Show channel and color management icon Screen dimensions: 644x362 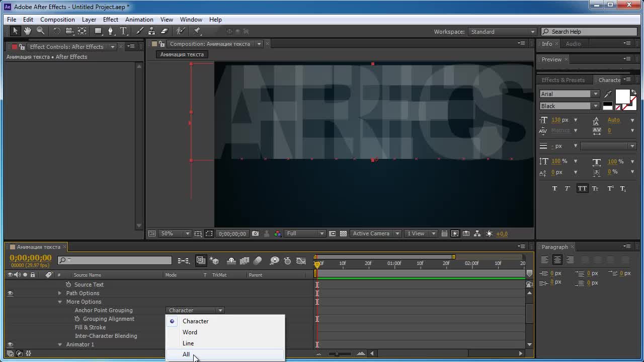[x=278, y=234]
